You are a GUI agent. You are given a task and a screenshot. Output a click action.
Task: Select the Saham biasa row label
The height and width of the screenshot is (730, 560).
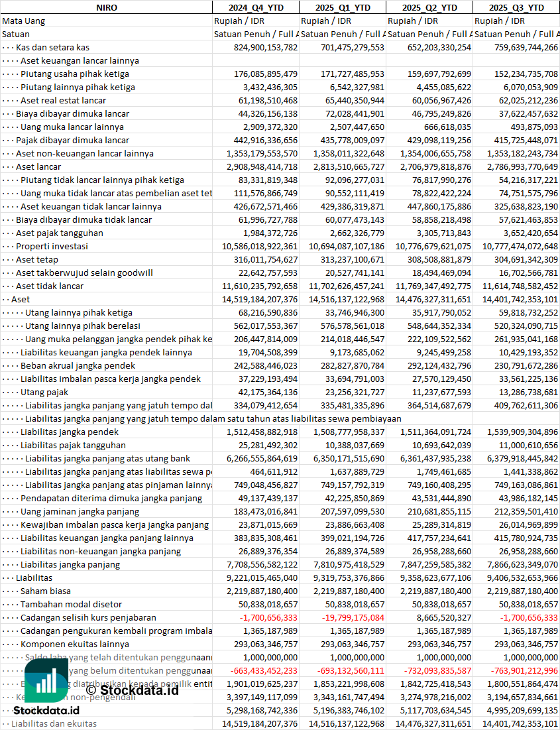click(46, 591)
